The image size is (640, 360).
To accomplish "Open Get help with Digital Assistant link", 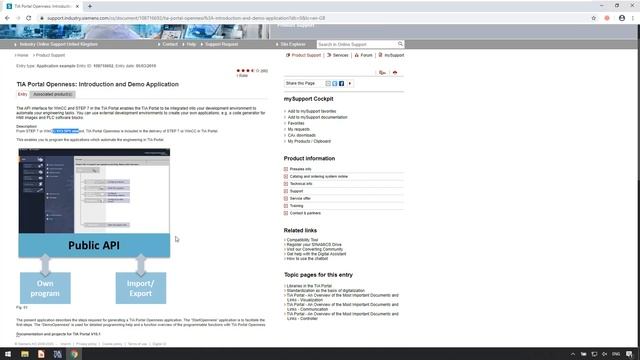I will (316, 254).
